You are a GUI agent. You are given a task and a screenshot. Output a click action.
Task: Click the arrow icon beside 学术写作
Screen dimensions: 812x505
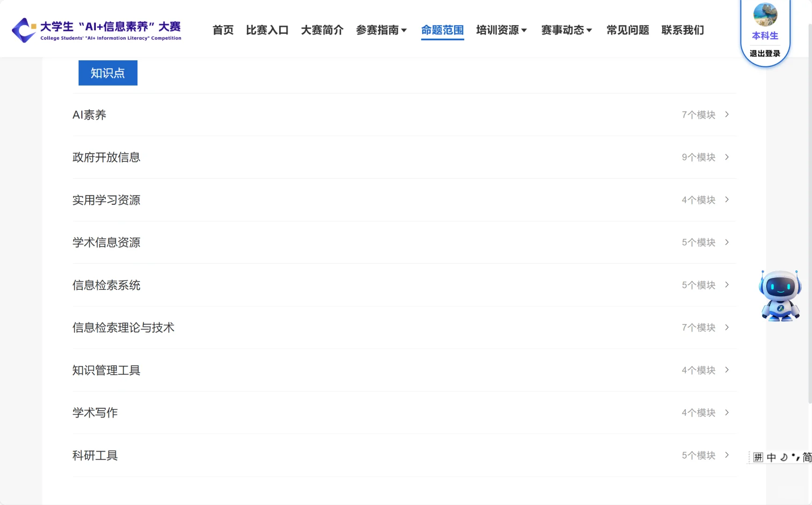(726, 412)
